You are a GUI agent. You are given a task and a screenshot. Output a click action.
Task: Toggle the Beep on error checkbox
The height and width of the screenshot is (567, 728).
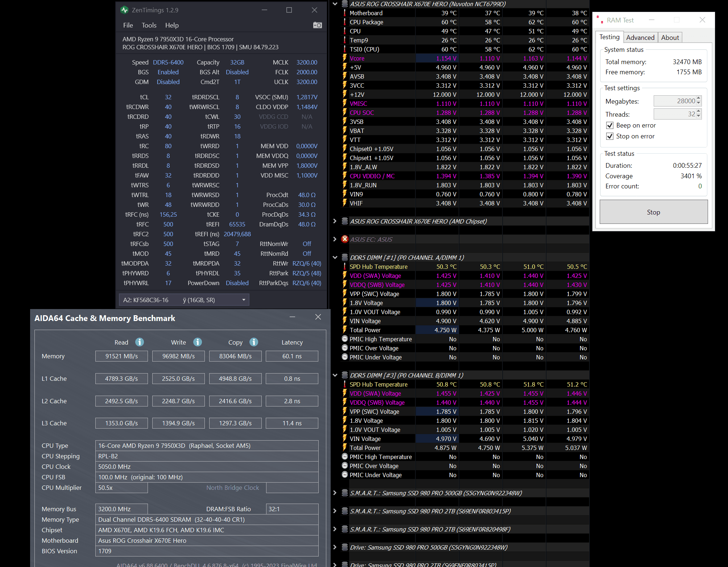610,125
